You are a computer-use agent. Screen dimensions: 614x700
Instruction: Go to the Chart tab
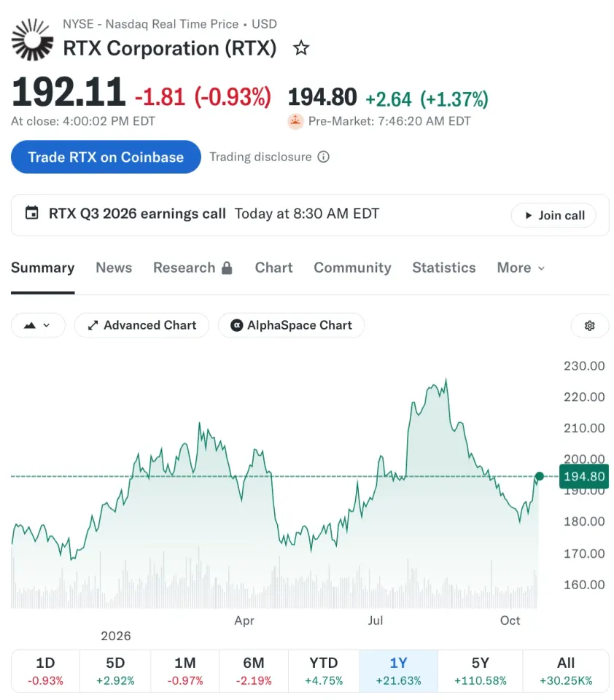click(x=273, y=268)
